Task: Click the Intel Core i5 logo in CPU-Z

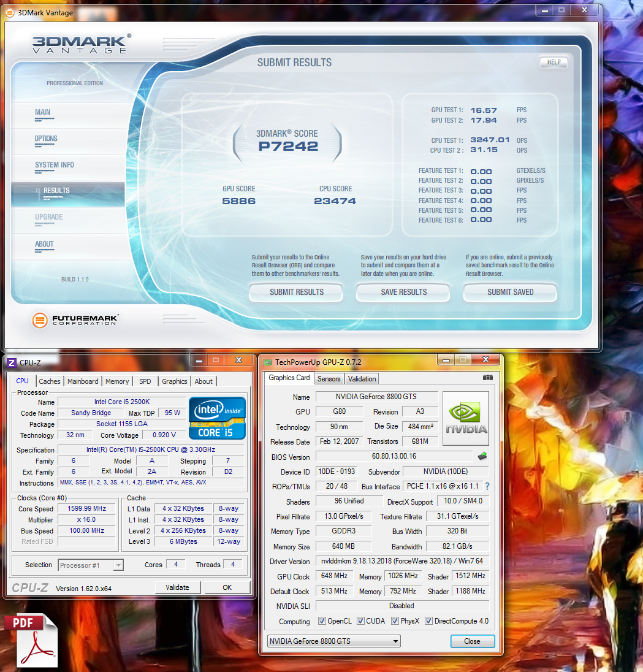Action: coord(217,418)
